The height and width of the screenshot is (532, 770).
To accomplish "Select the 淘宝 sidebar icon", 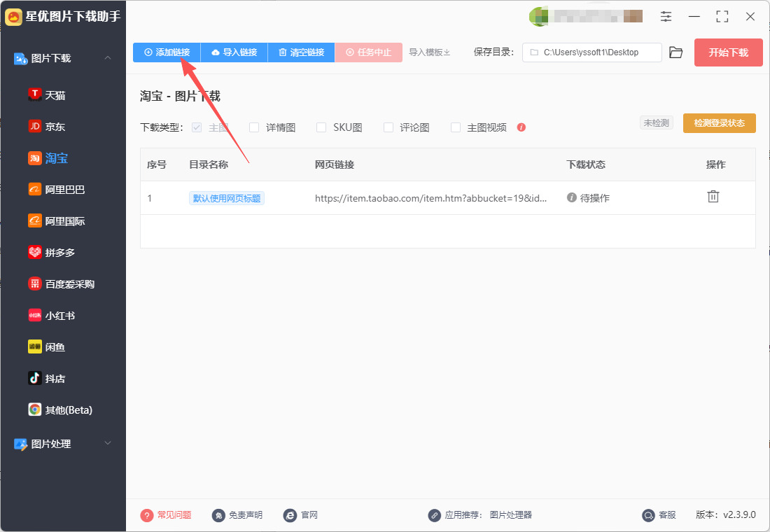I will pyautogui.click(x=35, y=157).
